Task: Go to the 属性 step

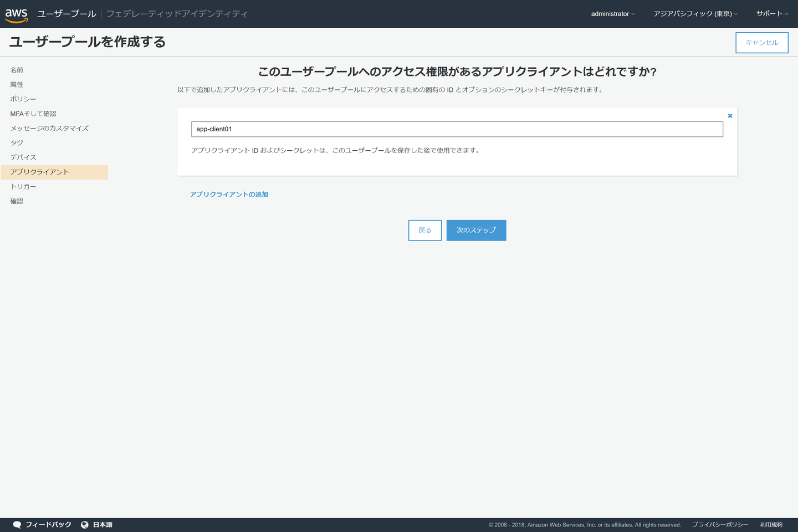Action: (x=17, y=85)
